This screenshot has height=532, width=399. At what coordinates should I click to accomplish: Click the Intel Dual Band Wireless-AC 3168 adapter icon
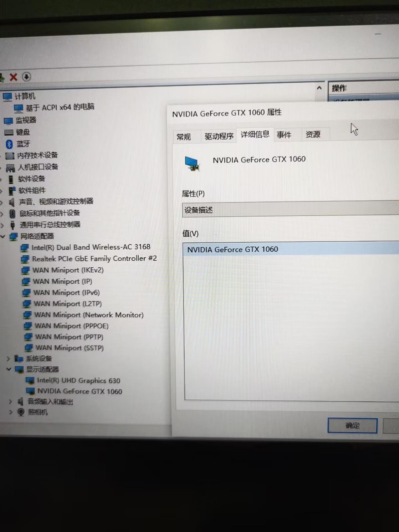coord(25,248)
